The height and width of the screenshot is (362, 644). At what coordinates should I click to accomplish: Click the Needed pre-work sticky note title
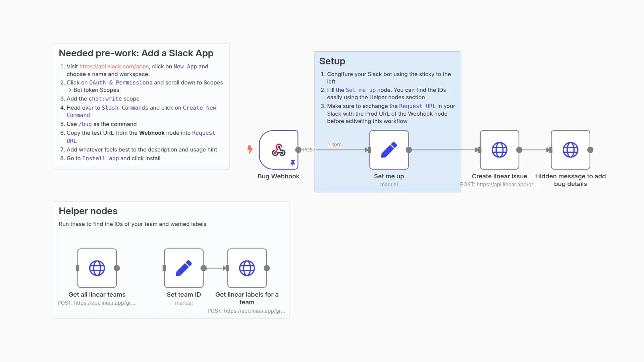click(136, 53)
